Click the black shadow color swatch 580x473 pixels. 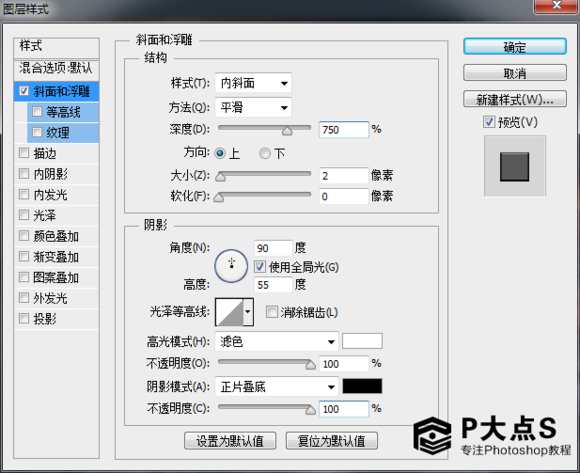(x=362, y=386)
